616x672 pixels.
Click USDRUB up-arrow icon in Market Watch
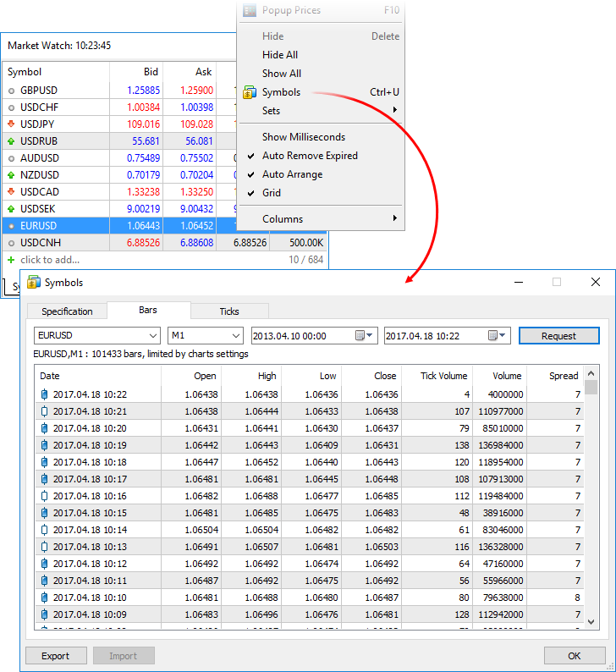pos(11,141)
